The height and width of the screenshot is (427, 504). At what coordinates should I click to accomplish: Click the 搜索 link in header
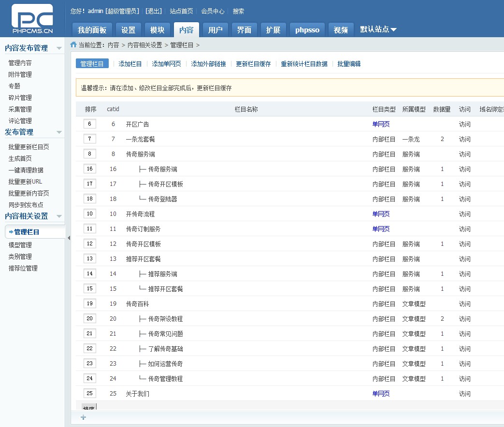(238, 11)
